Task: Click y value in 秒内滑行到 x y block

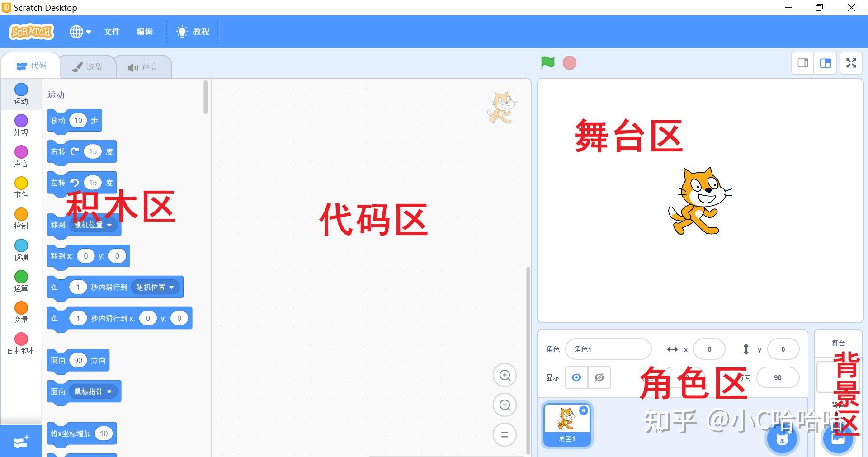Action: pos(179,318)
